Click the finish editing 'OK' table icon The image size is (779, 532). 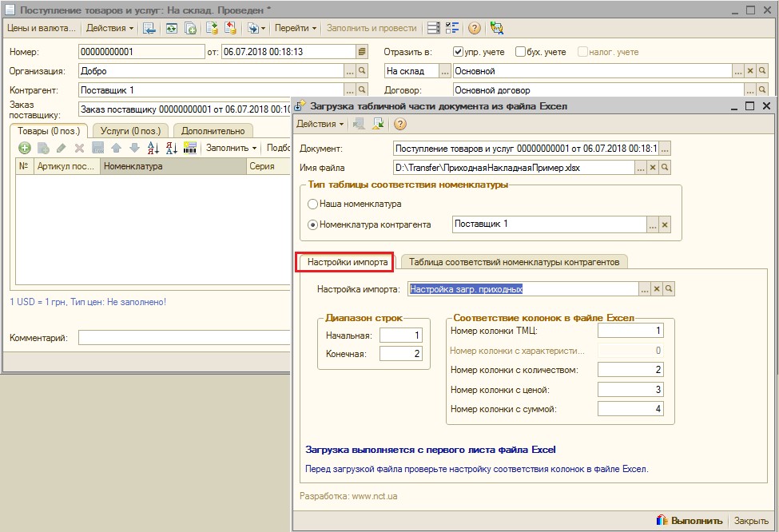(x=97, y=148)
